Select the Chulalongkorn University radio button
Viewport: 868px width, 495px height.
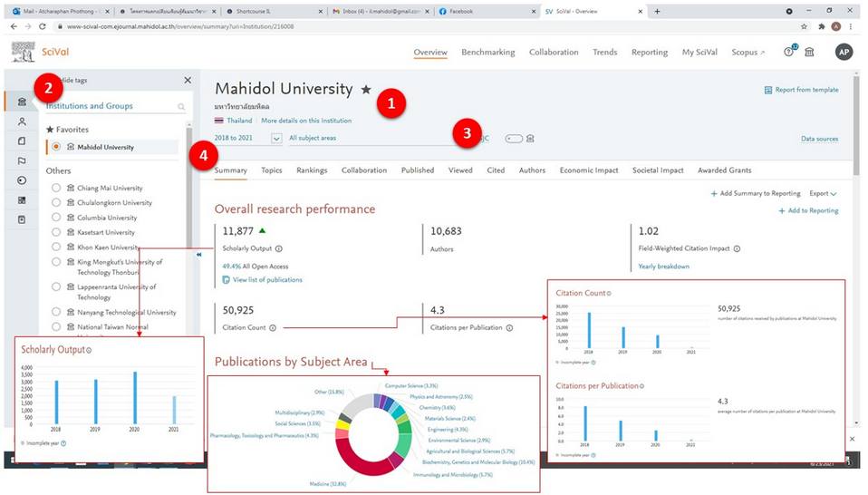(57, 202)
